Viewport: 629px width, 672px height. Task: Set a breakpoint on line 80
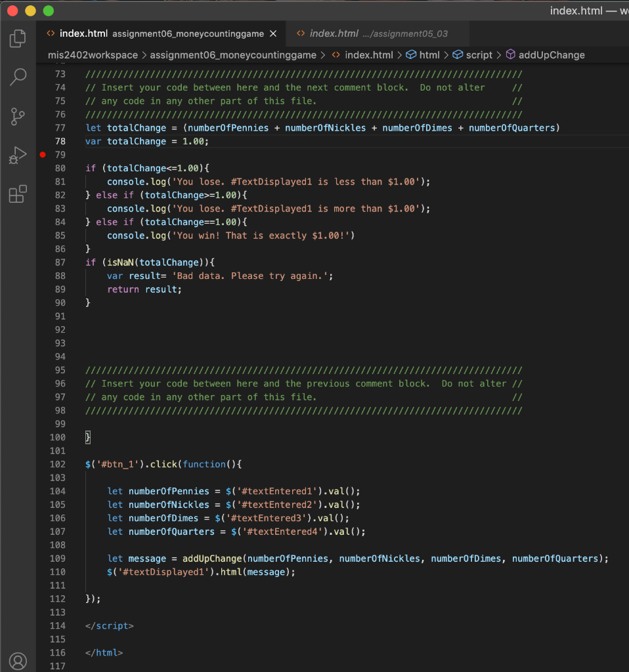(43, 168)
